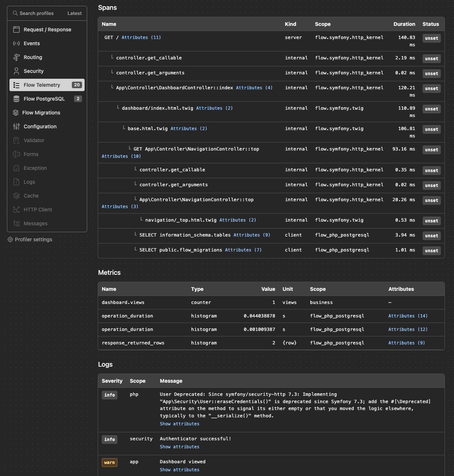Click the 140.83 ms duration value

407,41
